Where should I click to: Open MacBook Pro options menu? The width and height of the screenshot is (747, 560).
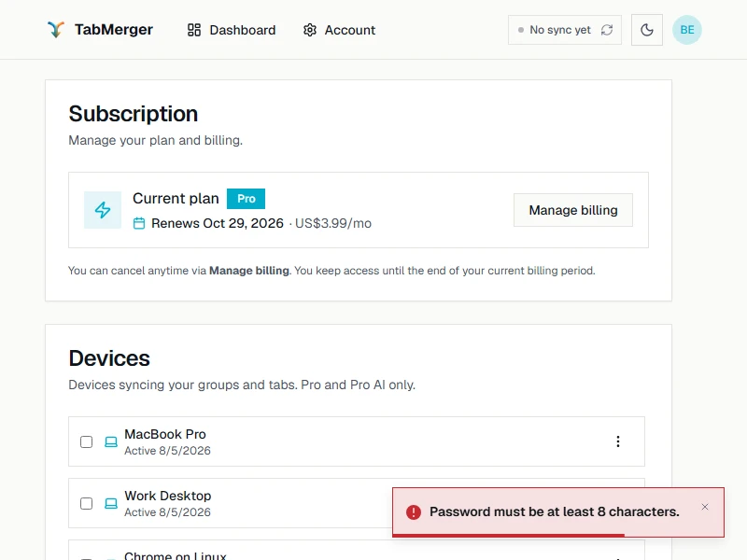[618, 441]
